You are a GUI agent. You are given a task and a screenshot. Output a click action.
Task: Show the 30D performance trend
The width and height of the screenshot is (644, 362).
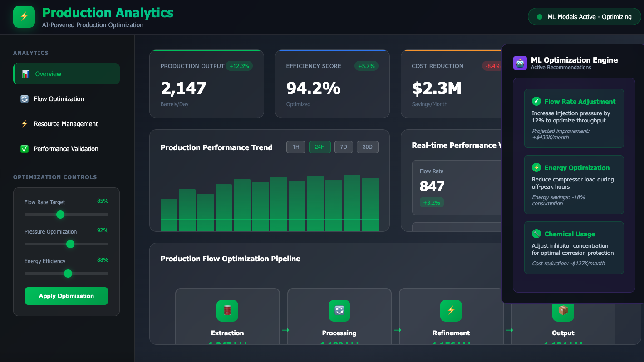[367, 147]
